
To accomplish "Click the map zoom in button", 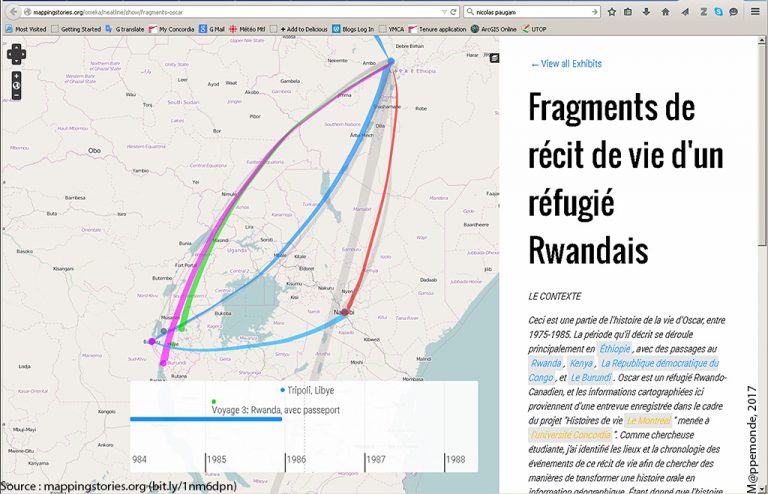I will click(x=17, y=75).
